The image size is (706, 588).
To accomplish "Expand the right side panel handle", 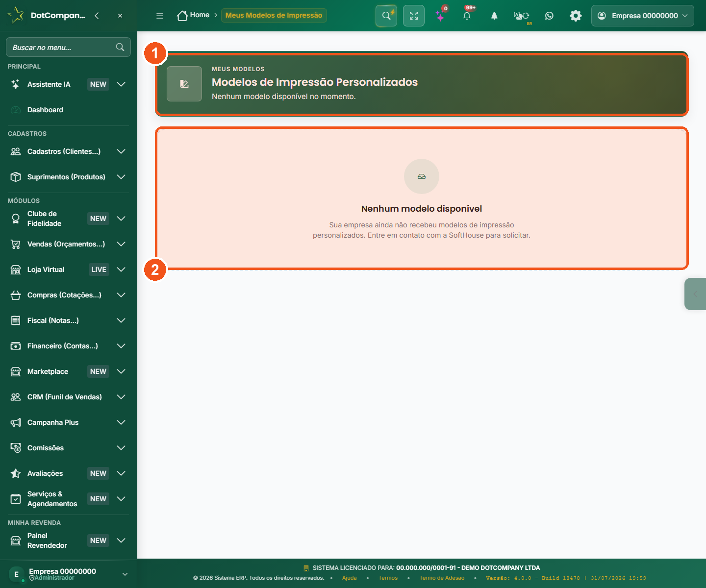I will tap(695, 294).
